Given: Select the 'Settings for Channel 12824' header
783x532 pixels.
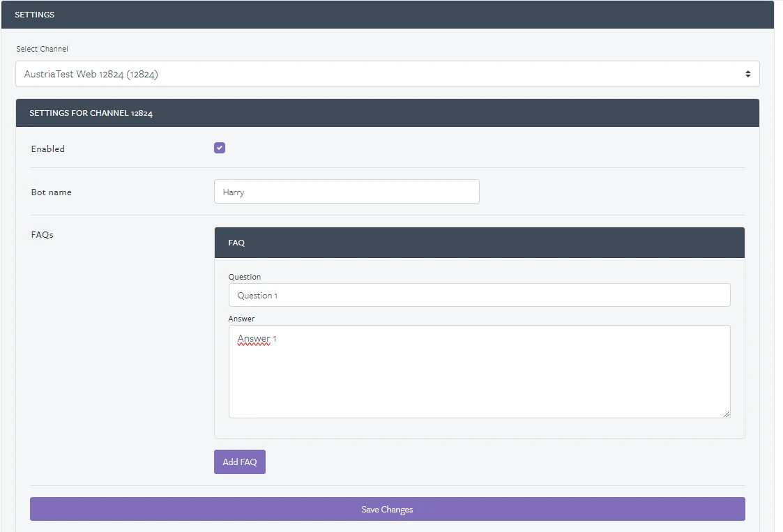Looking at the screenshot, I should point(91,113).
